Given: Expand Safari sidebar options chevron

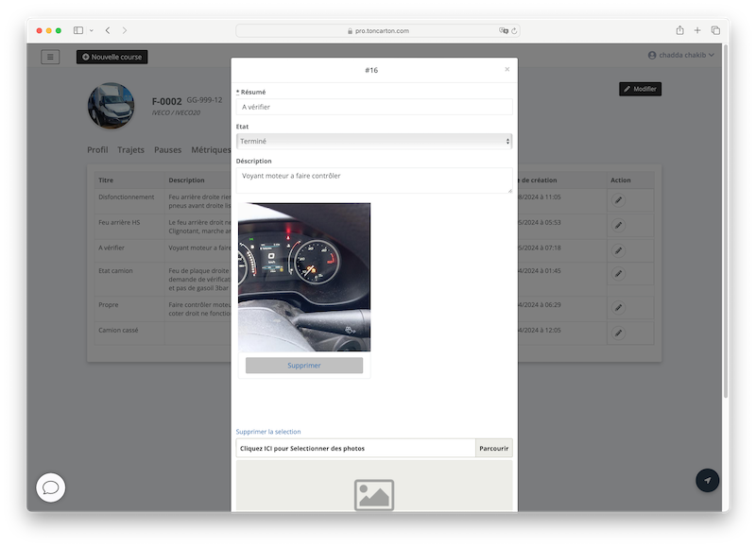Looking at the screenshot, I should [91, 30].
